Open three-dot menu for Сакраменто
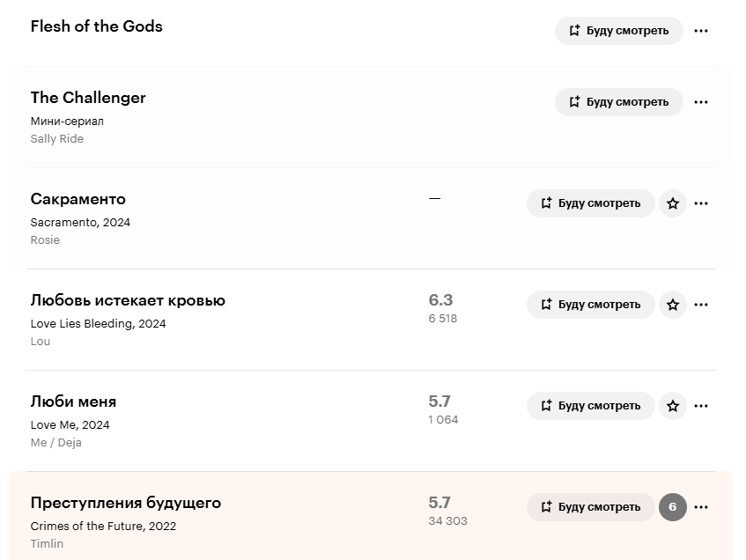 pos(701,203)
